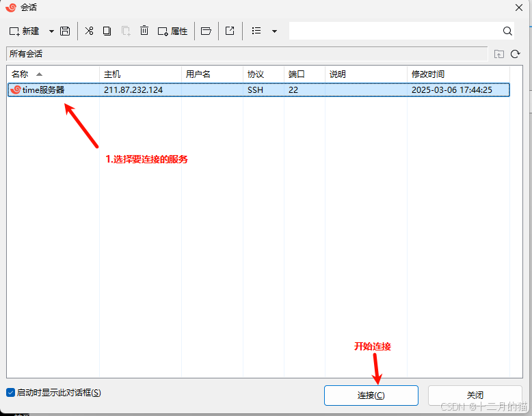Click the export shortcut arrow icon
This screenshot has width=532, height=416.
click(x=230, y=31)
